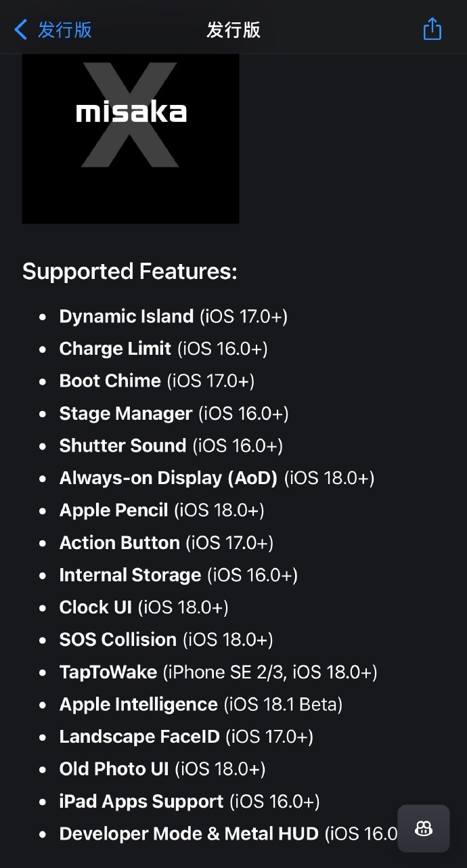This screenshot has width=467, height=868.
Task: Select the Internal Storage entry
Action: point(179,575)
